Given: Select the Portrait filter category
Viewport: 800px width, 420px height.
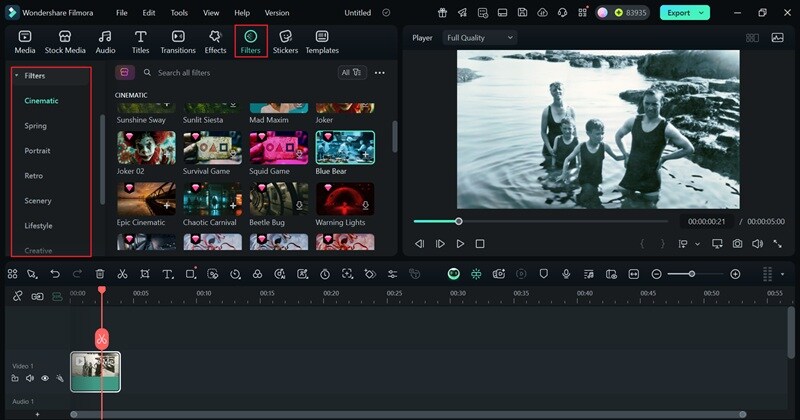Looking at the screenshot, I should [37, 151].
